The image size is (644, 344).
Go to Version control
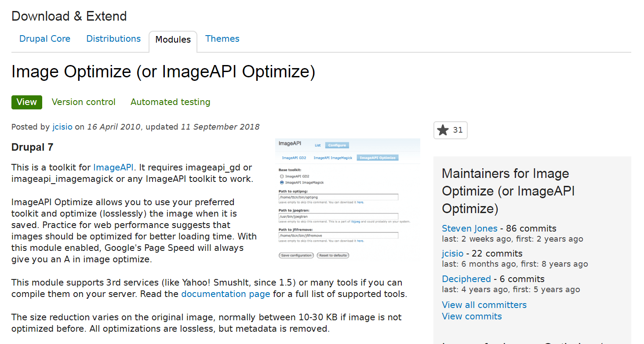pos(84,102)
